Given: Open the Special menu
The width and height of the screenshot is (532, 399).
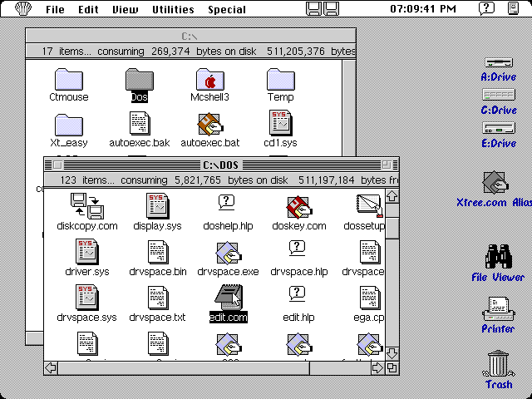Looking at the screenshot, I should click(x=227, y=9).
